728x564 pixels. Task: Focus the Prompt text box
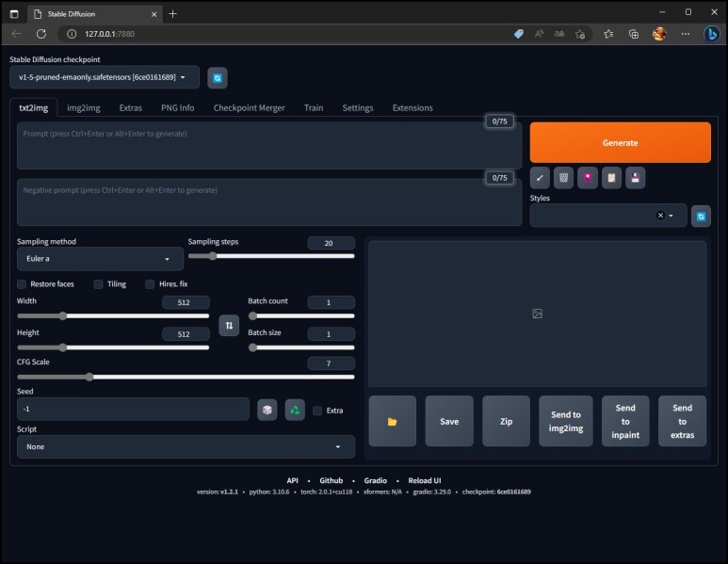tap(269, 145)
